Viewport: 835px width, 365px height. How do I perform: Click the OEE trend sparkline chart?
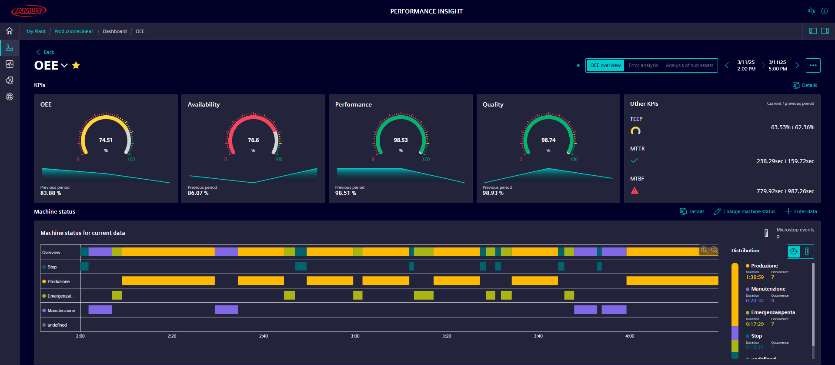106,175
